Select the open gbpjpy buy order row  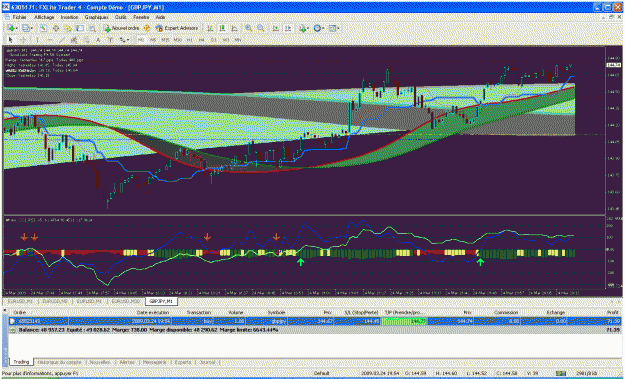[x=315, y=321]
